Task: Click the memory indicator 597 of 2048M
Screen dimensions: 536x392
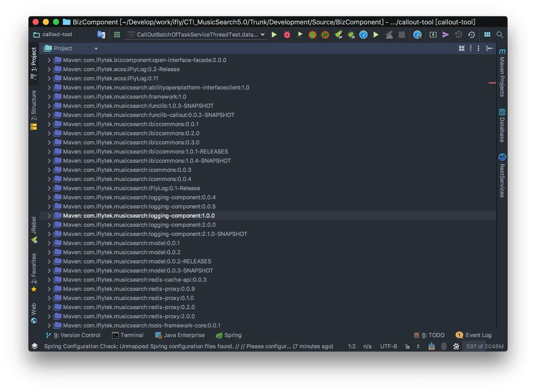Action: pyautogui.click(x=485, y=346)
